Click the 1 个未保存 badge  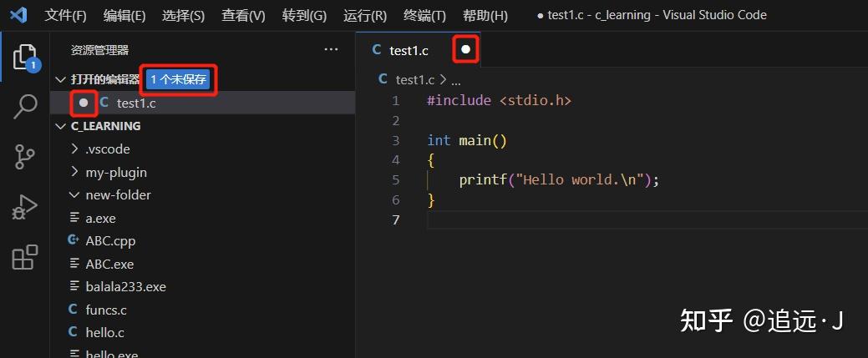178,79
